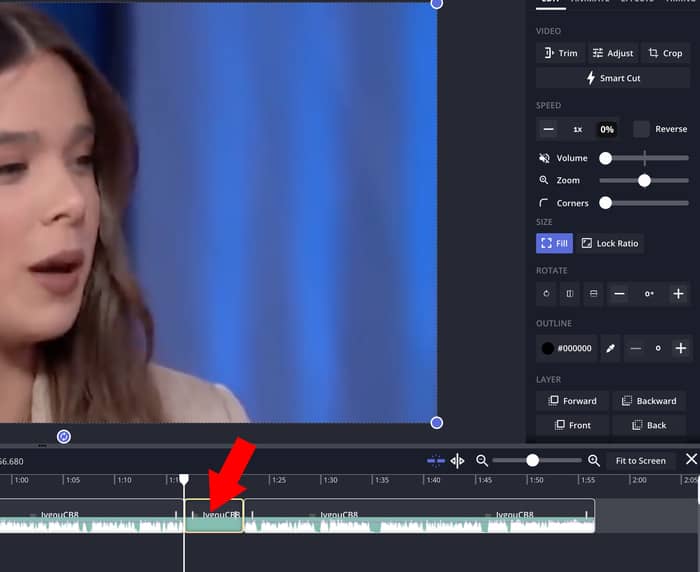Viewport: 700px width, 572px height.
Task: Click the Adjust video button
Action: point(612,53)
